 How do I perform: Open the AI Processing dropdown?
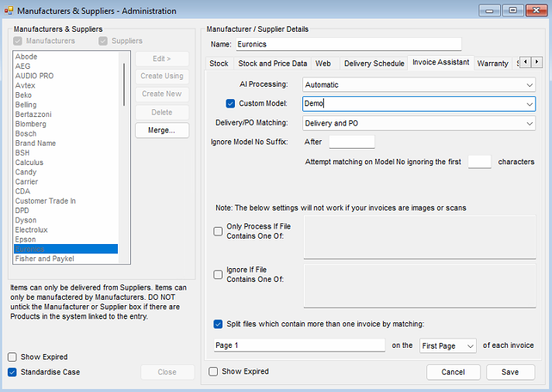(x=419, y=84)
